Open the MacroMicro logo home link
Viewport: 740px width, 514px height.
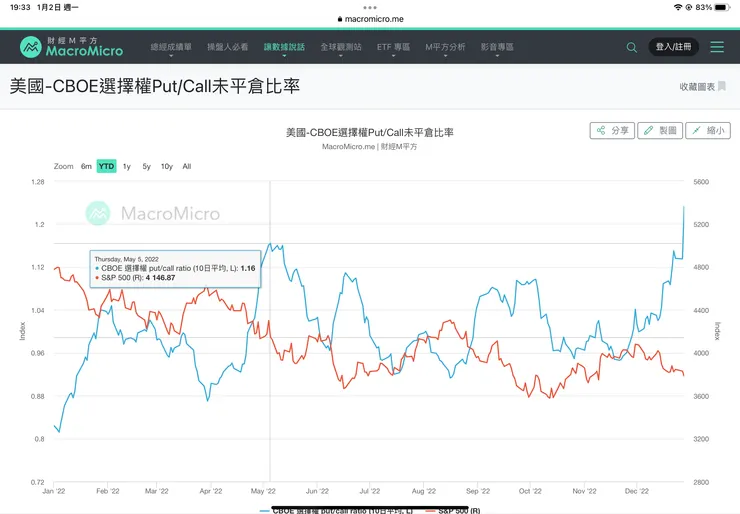(x=71, y=47)
